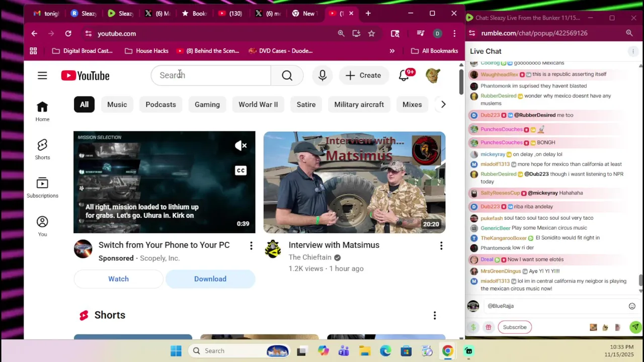
Task: Select the Mixes filter chip
Action: click(412, 105)
